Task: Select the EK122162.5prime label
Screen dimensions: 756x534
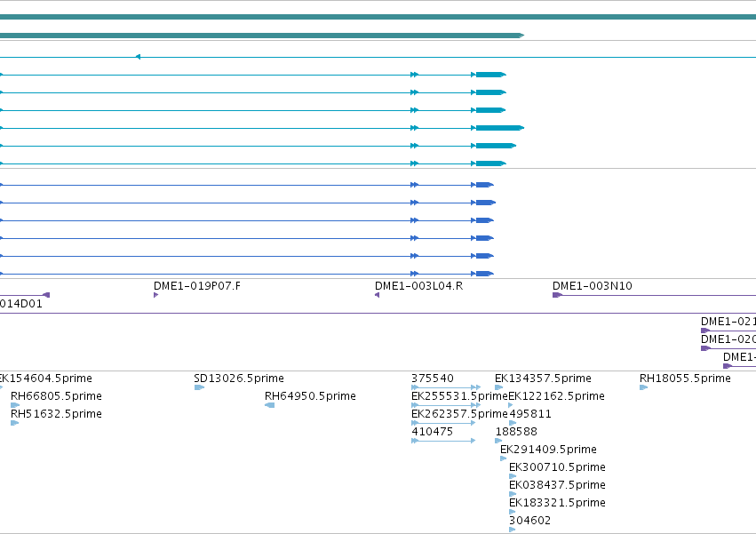Action: coord(556,396)
